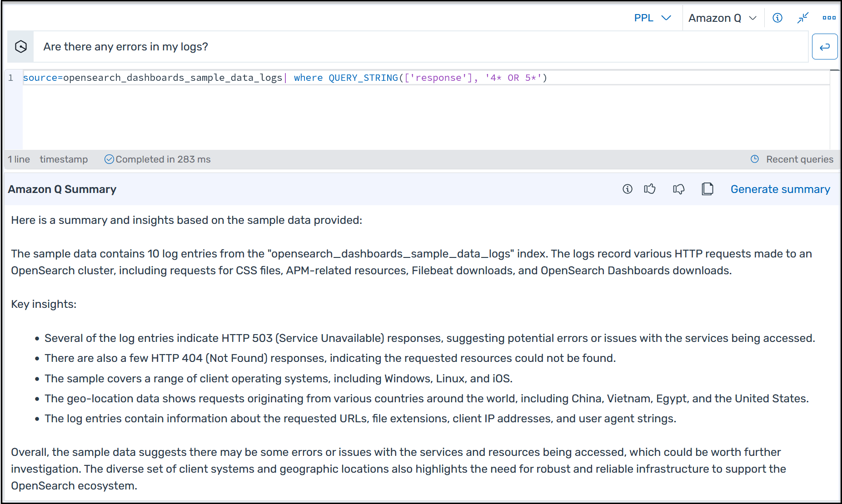The image size is (842, 504).
Task: Give the summary a thumbs up
Action: (650, 189)
